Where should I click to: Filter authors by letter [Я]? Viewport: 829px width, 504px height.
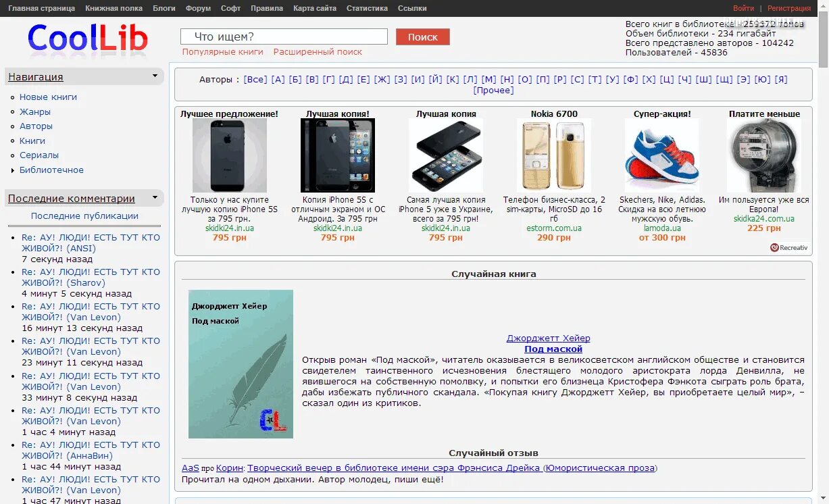(781, 80)
